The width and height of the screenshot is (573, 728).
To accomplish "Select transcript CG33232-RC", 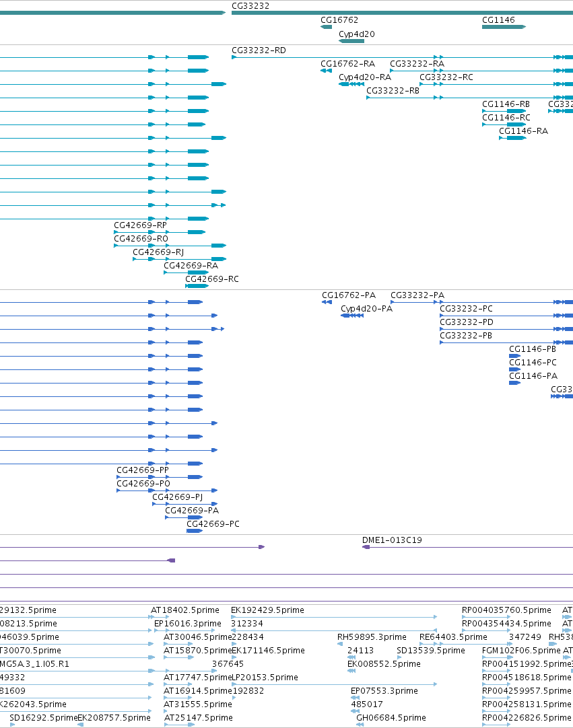I will point(446,77).
